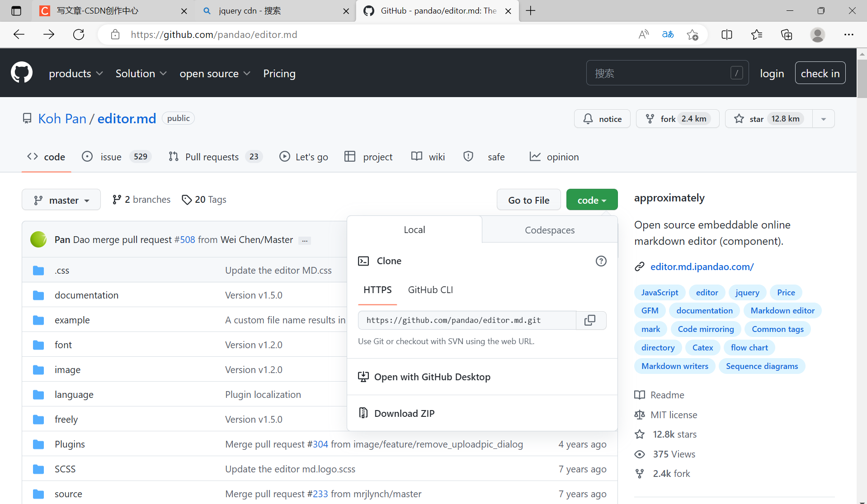Refresh the current page
The width and height of the screenshot is (867, 504).
[79, 35]
